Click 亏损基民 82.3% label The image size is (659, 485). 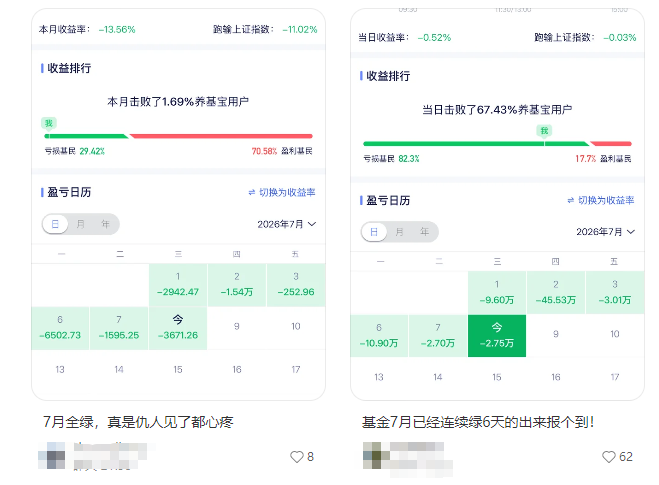(x=391, y=159)
